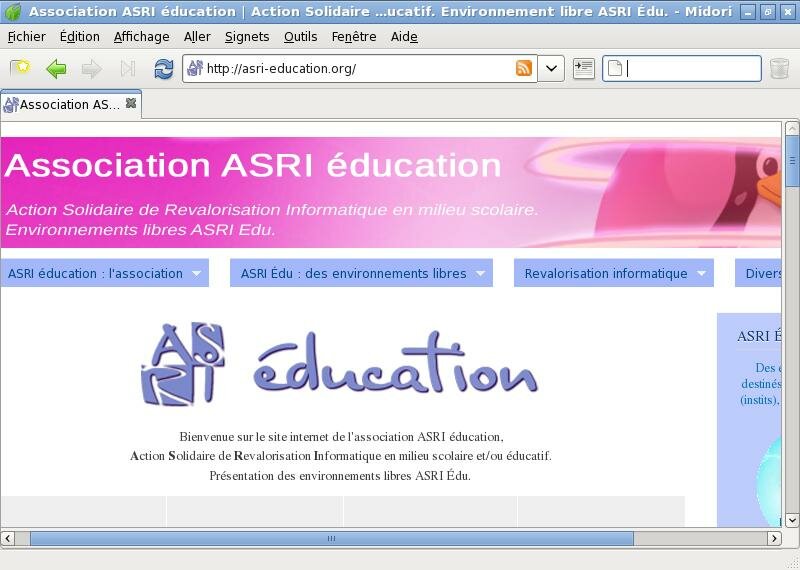Click the 'ASRI É' sidebar heading
The width and height of the screenshot is (800, 570).
759,336
